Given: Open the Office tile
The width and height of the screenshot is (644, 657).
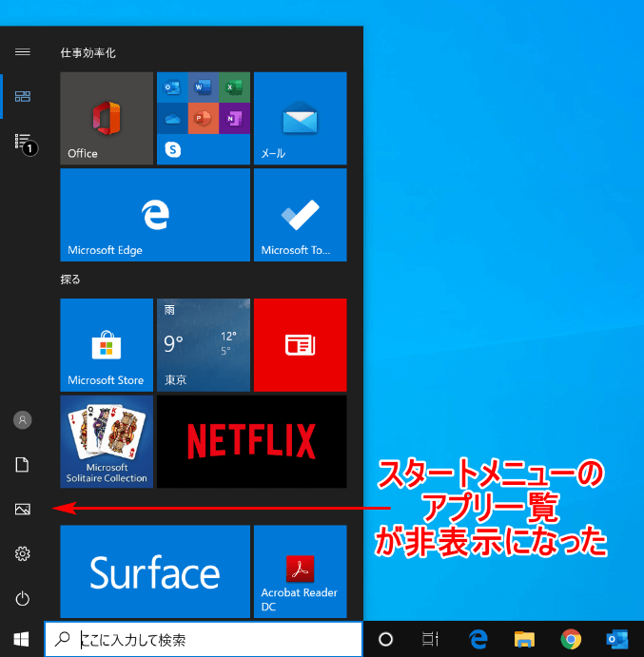Looking at the screenshot, I should pyautogui.click(x=107, y=118).
